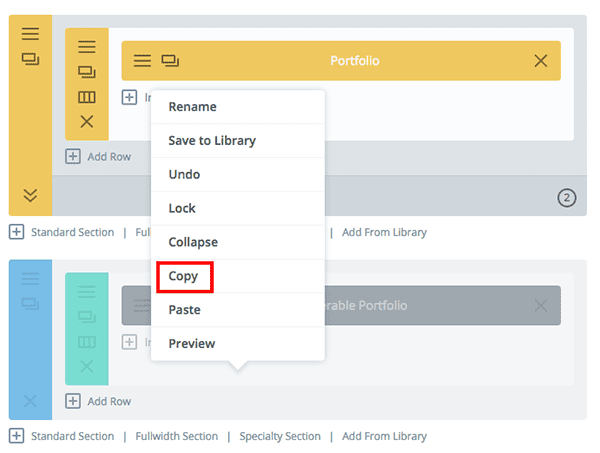This screenshot has width=600, height=453.
Task: Choose Rename from the context menu
Action: [192, 106]
